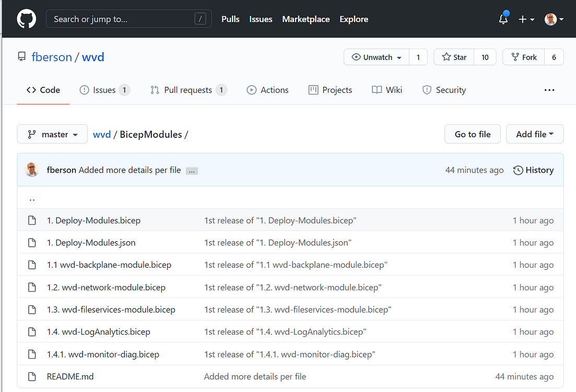Screen dimensions: 576x392
Task: View the watchers count of 1
Action: pos(418,57)
